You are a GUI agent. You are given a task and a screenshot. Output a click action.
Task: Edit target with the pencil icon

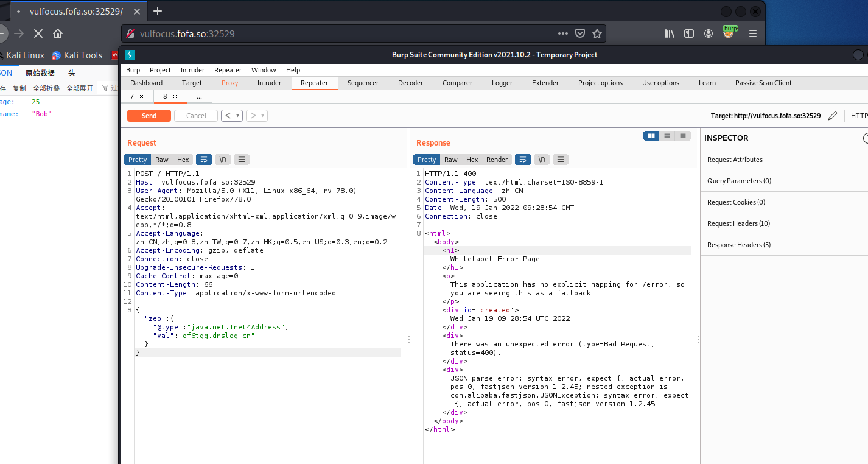833,116
